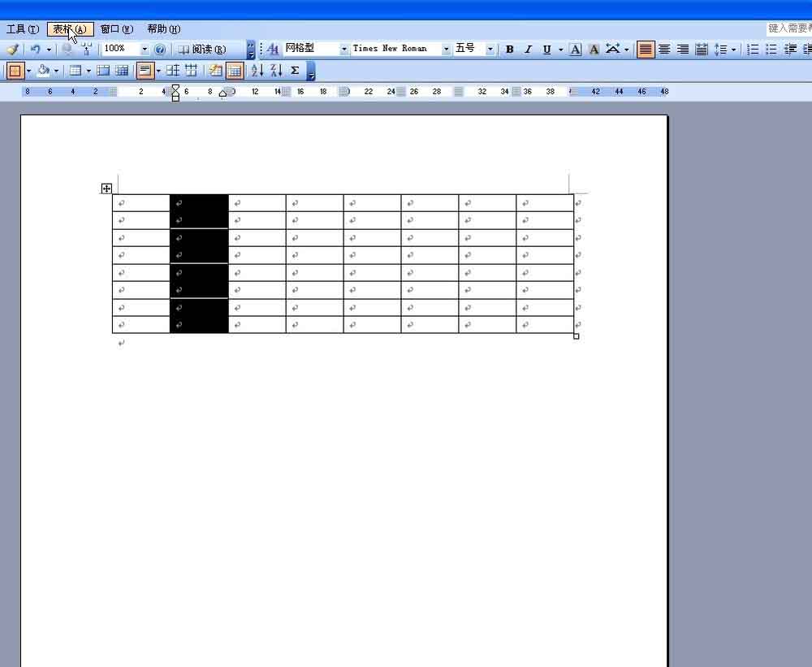812x667 pixels.
Task: Click the Merge Cells icon
Action: click(x=103, y=71)
